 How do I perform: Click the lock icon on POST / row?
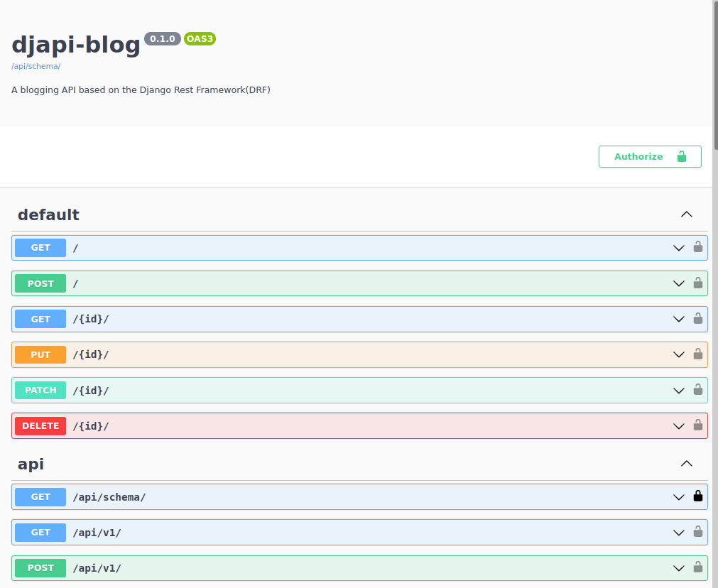698,283
